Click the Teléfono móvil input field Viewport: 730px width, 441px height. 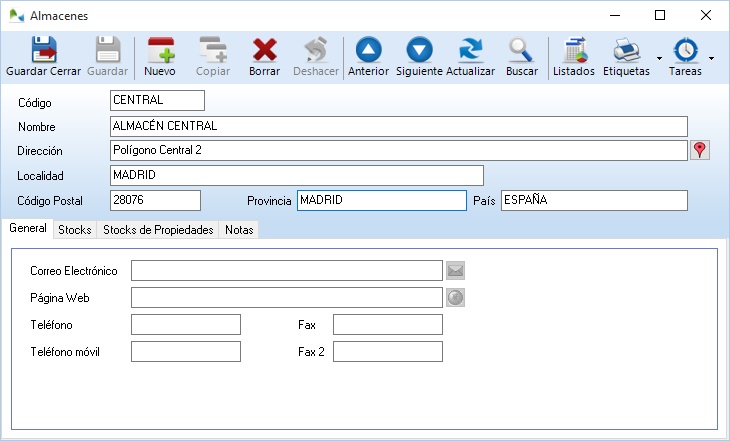(x=186, y=352)
